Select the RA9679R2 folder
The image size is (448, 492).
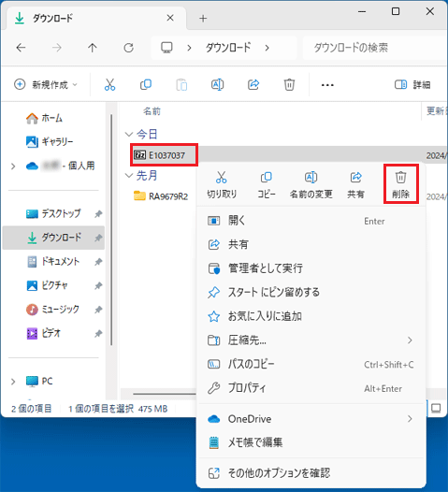pos(161,196)
